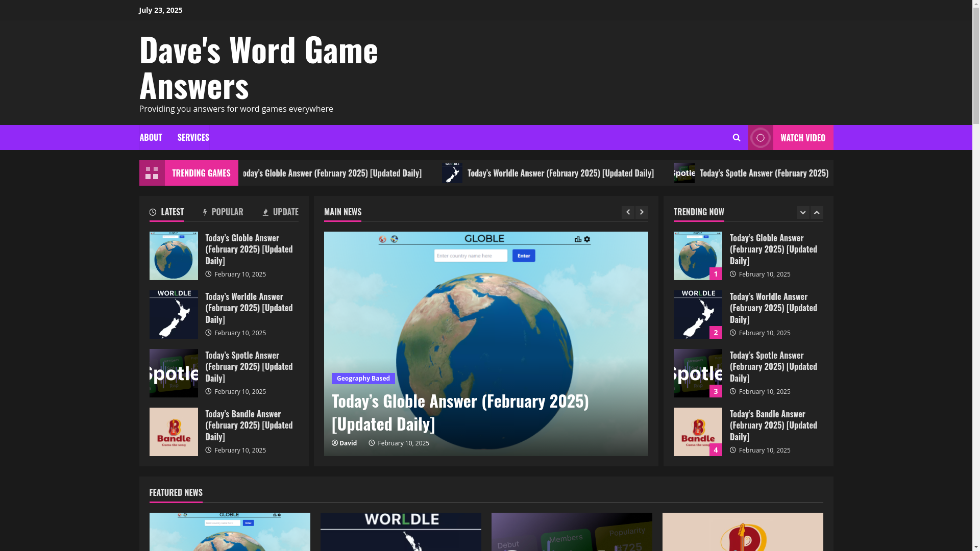
Task: Open Bandle Answer link in Latest list
Action: pos(249,425)
